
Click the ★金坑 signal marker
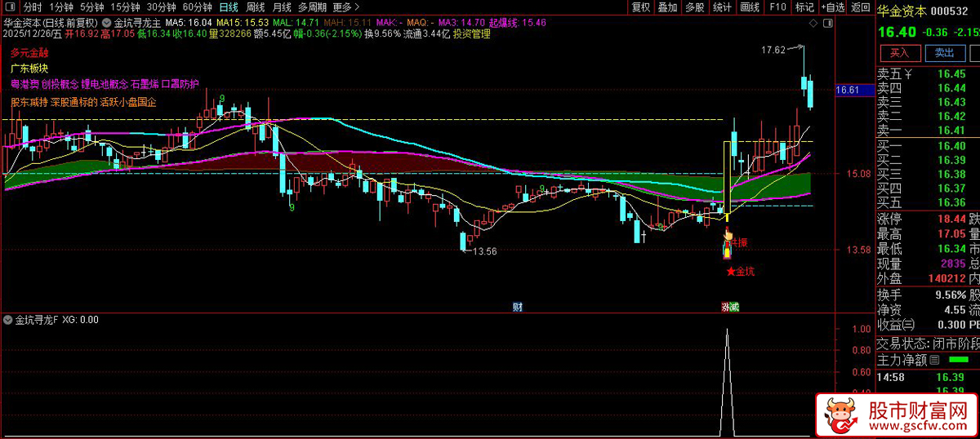[740, 271]
